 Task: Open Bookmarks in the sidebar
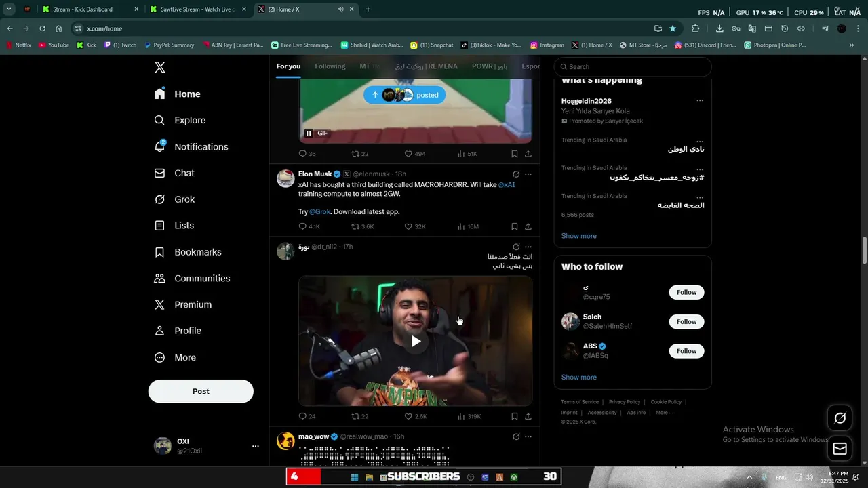tap(188, 252)
